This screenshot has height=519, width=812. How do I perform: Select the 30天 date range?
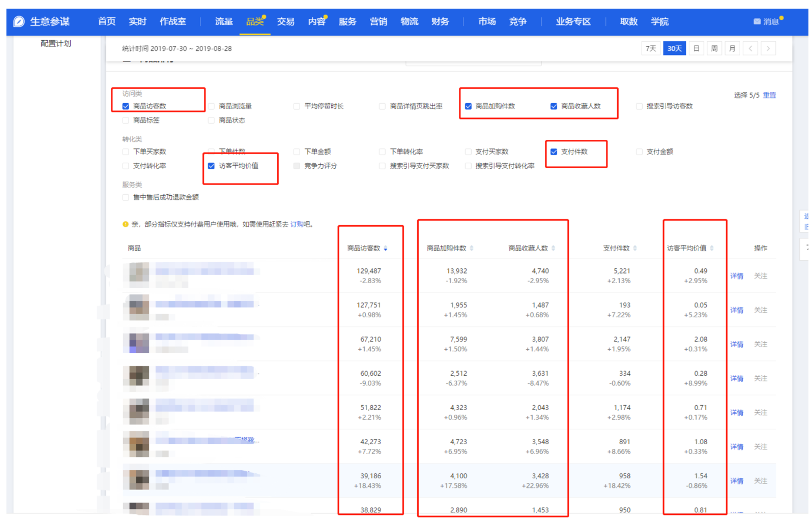coord(675,49)
